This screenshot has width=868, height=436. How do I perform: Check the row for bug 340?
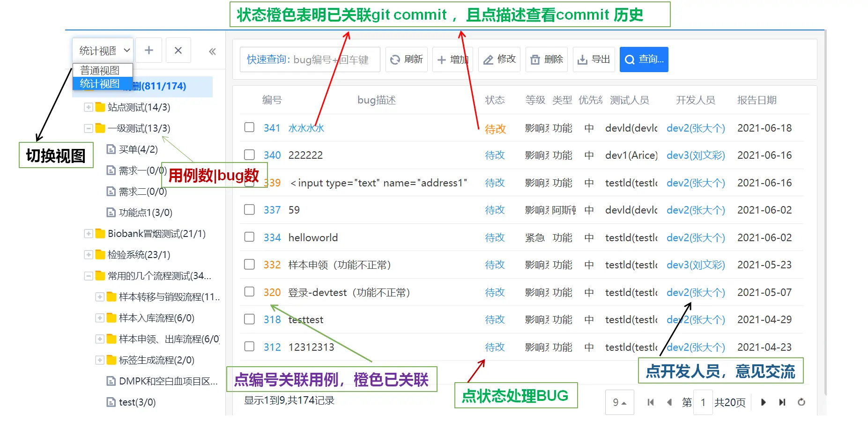250,155
